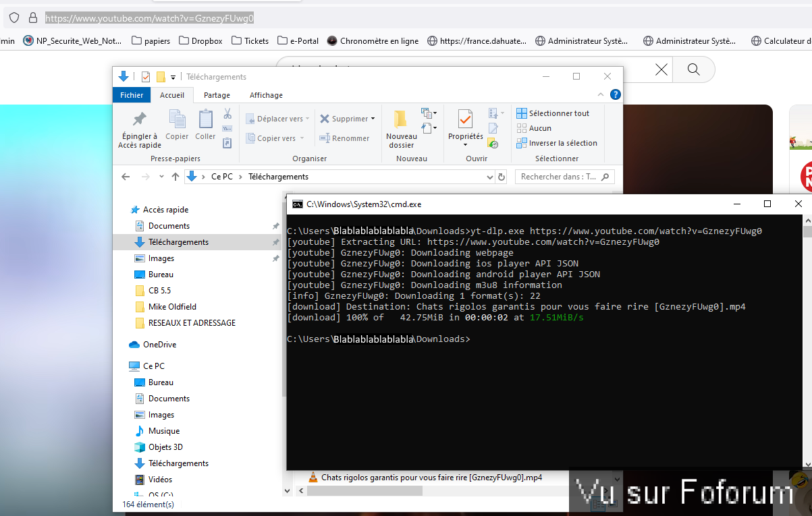Switch to the Affichage ribbon tab

tap(266, 95)
